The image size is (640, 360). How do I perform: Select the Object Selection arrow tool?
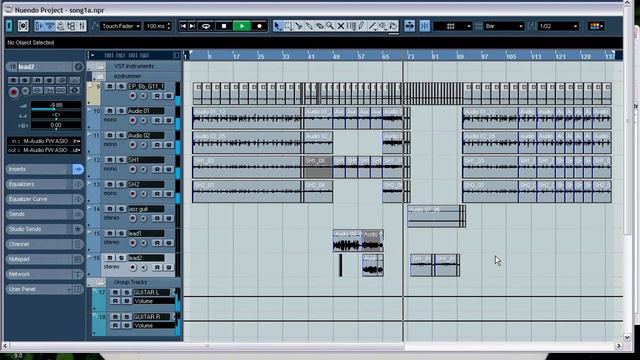point(278,26)
